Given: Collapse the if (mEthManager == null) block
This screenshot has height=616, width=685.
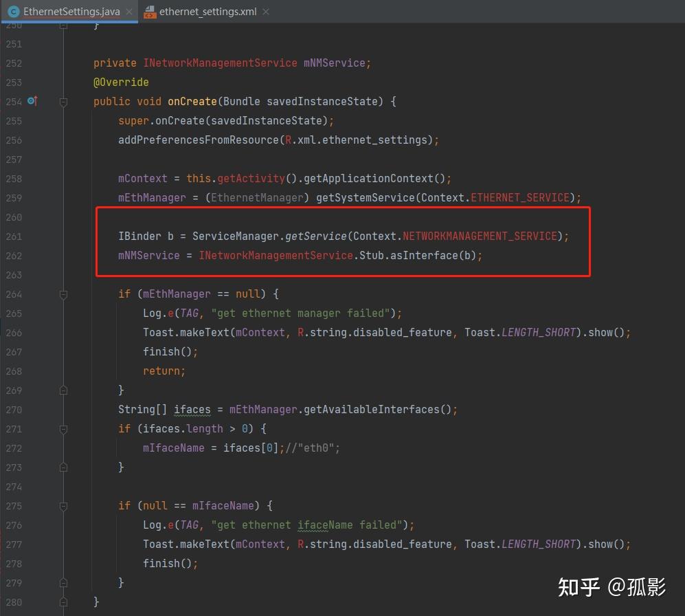Looking at the screenshot, I should 63,294.
